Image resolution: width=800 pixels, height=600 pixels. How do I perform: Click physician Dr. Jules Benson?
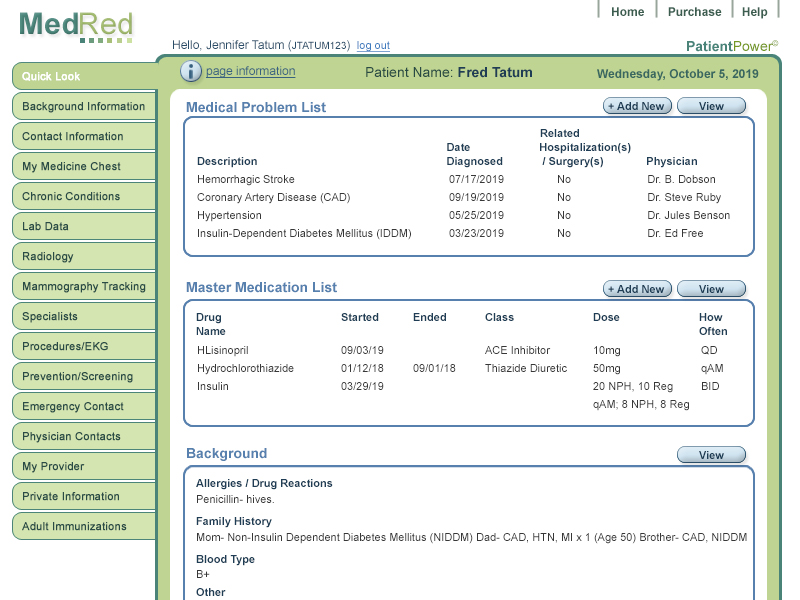click(x=688, y=215)
